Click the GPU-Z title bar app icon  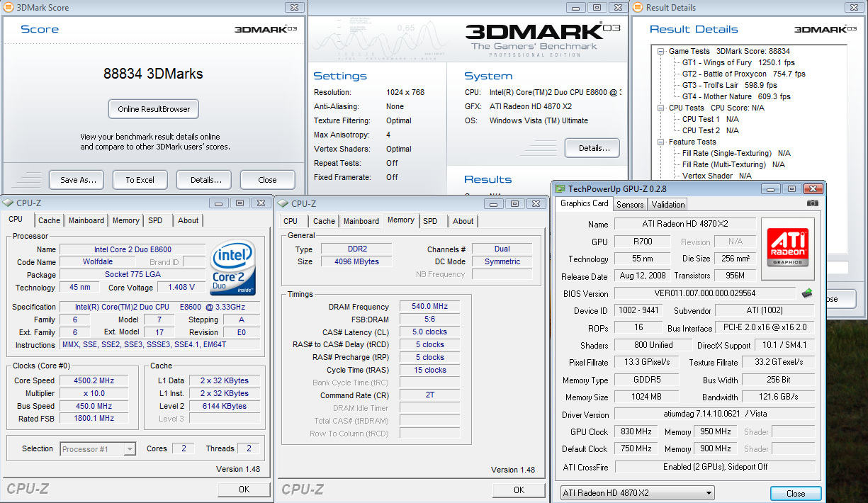[560, 188]
